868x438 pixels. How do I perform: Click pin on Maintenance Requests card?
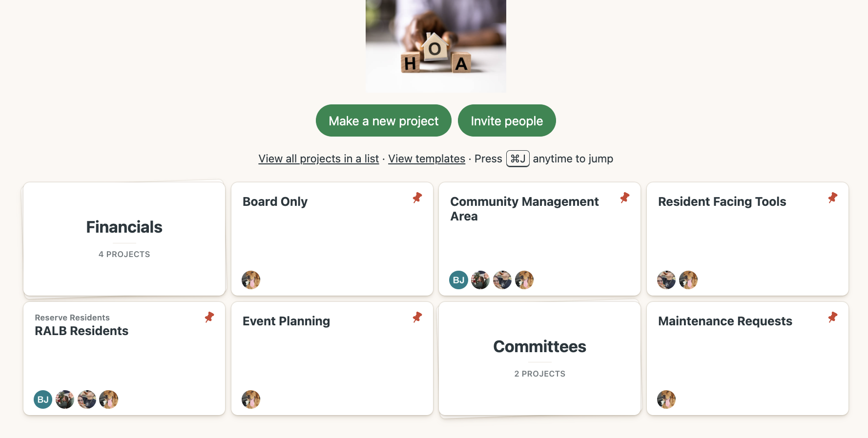832,317
